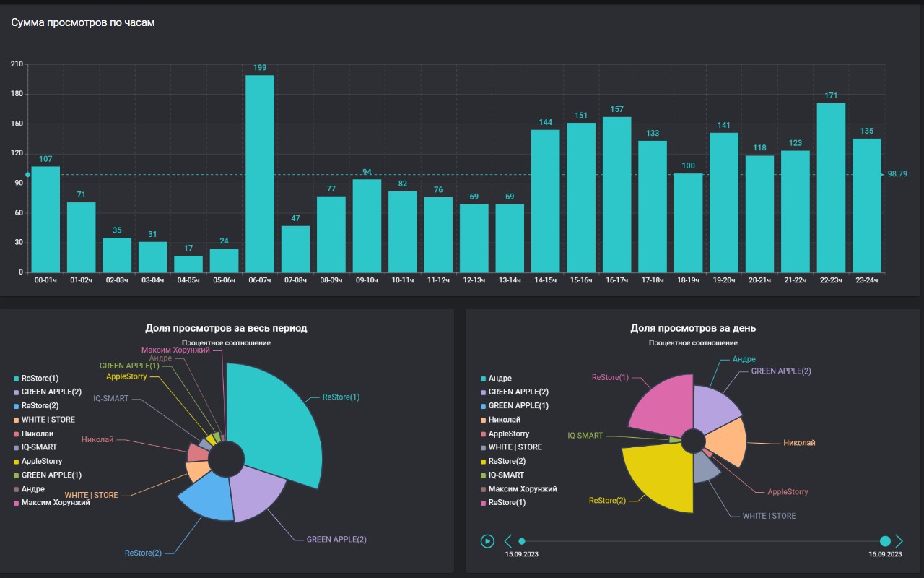Play the daily timeline animation
924x578 pixels.
[x=487, y=540]
